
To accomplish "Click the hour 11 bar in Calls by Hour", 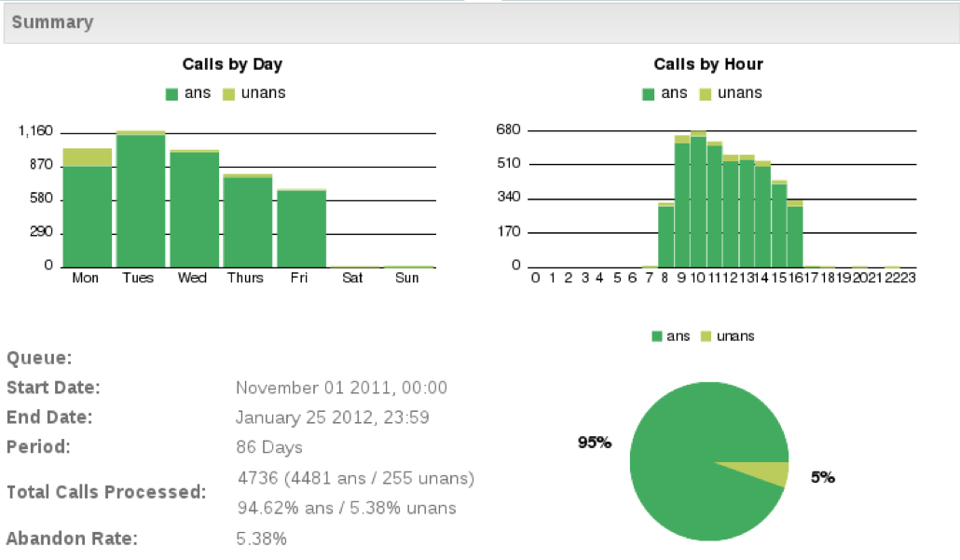I will (715, 204).
